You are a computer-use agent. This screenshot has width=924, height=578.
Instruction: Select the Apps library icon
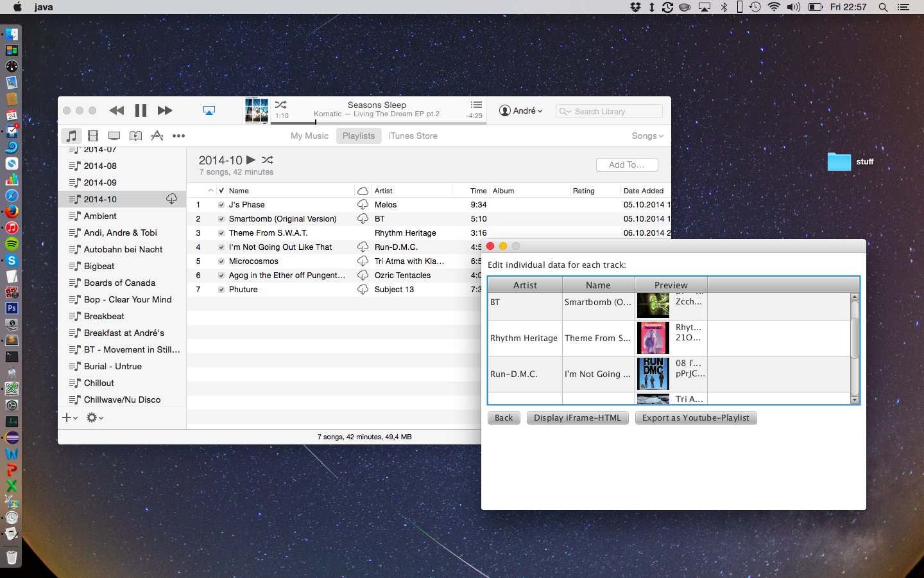coord(157,136)
